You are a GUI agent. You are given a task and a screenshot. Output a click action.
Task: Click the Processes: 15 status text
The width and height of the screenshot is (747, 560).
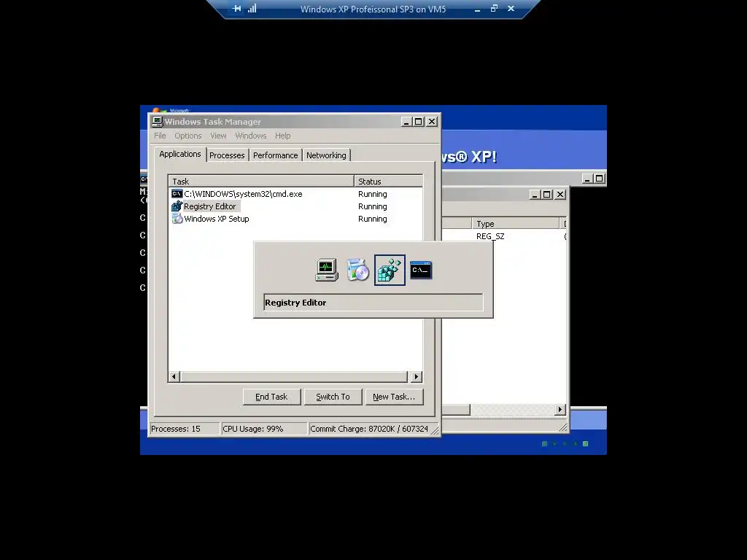(x=176, y=429)
